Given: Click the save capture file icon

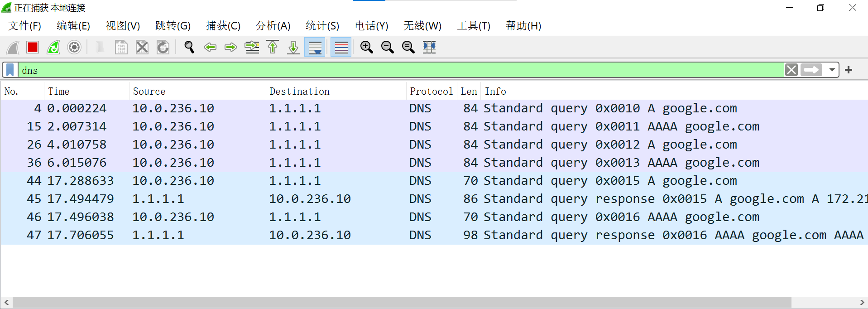Looking at the screenshot, I should coord(121,47).
